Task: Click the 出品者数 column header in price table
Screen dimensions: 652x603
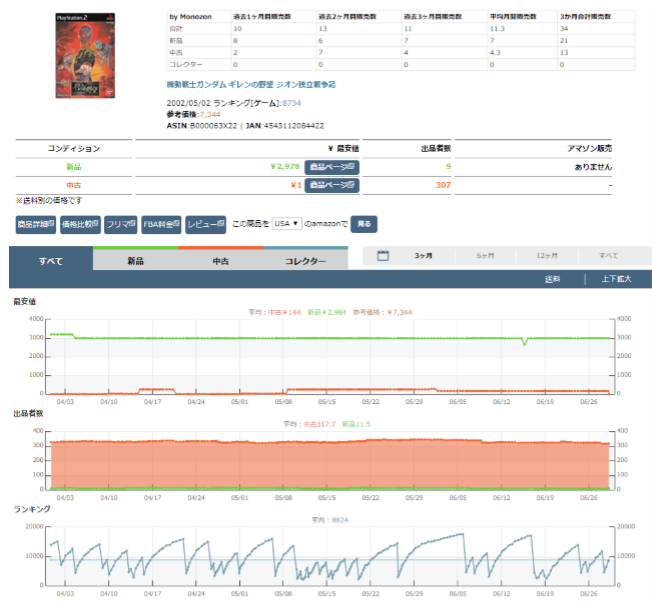Action: 436,148
